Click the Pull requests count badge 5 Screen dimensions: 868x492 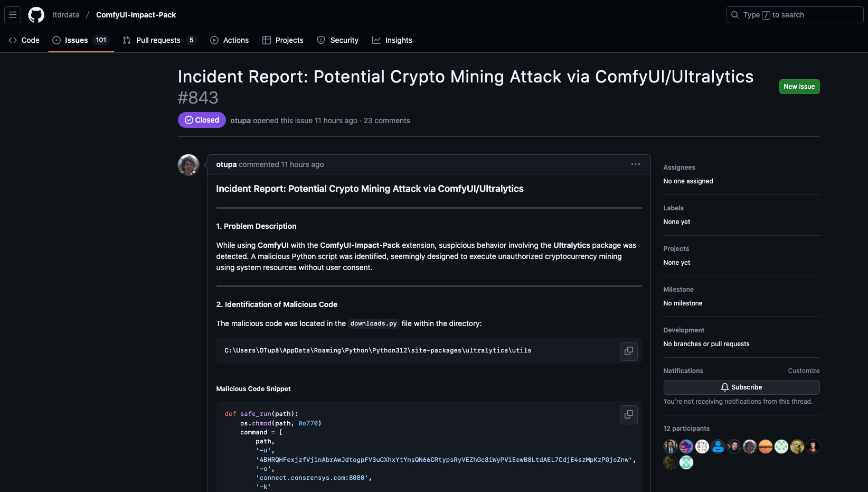tap(191, 40)
